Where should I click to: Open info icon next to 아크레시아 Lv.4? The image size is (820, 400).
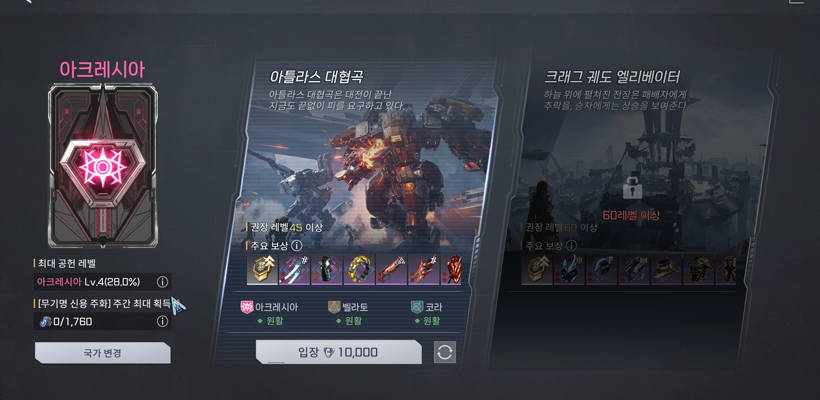point(163,282)
